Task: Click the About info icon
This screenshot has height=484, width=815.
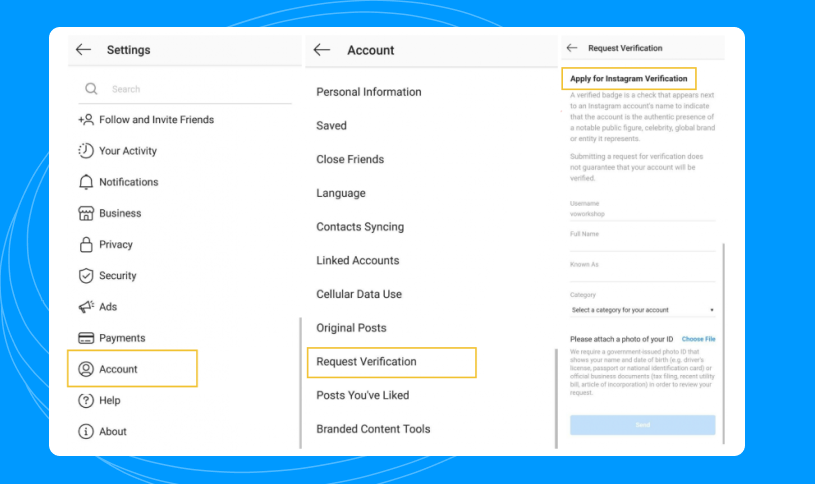Action: point(86,431)
